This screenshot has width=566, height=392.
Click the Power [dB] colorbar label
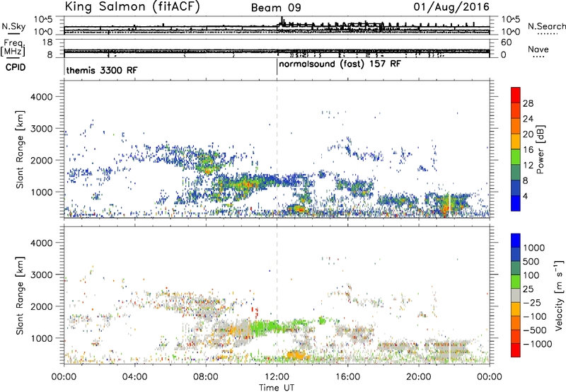pos(540,149)
